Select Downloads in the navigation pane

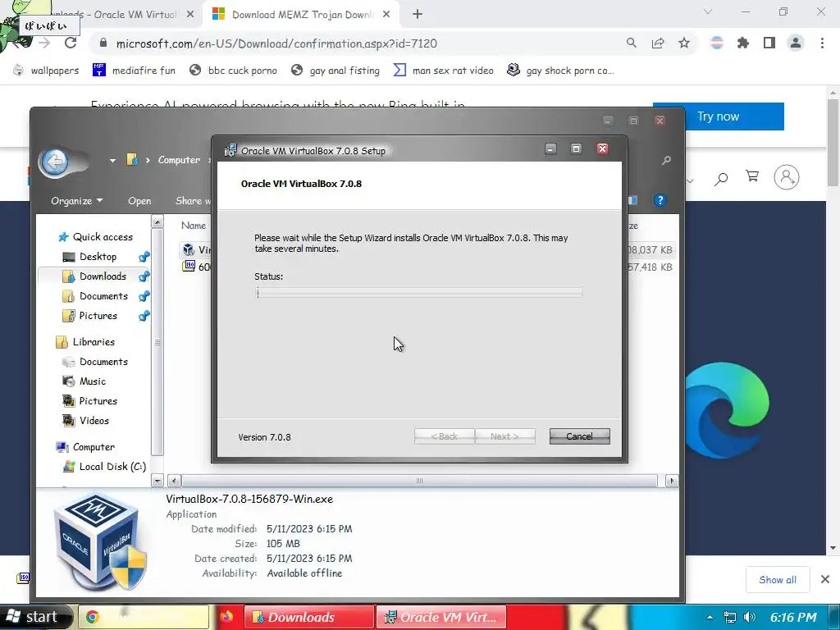(94, 276)
